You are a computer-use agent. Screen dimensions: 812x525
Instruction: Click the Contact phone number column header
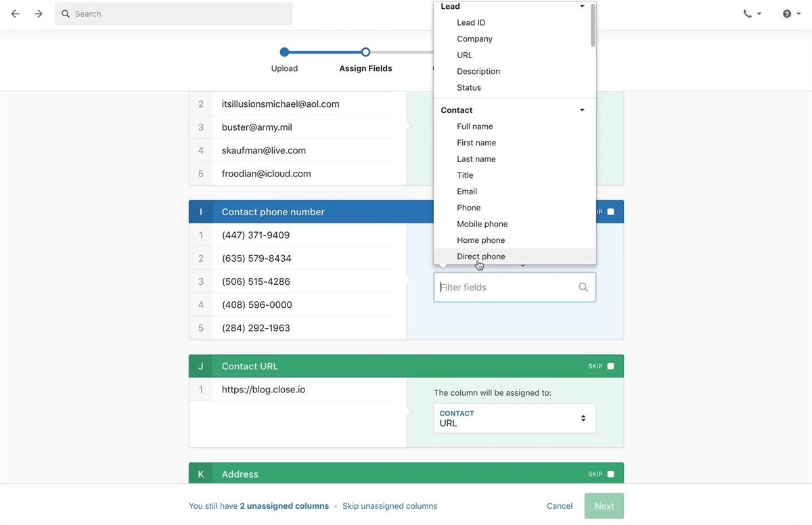tap(273, 212)
